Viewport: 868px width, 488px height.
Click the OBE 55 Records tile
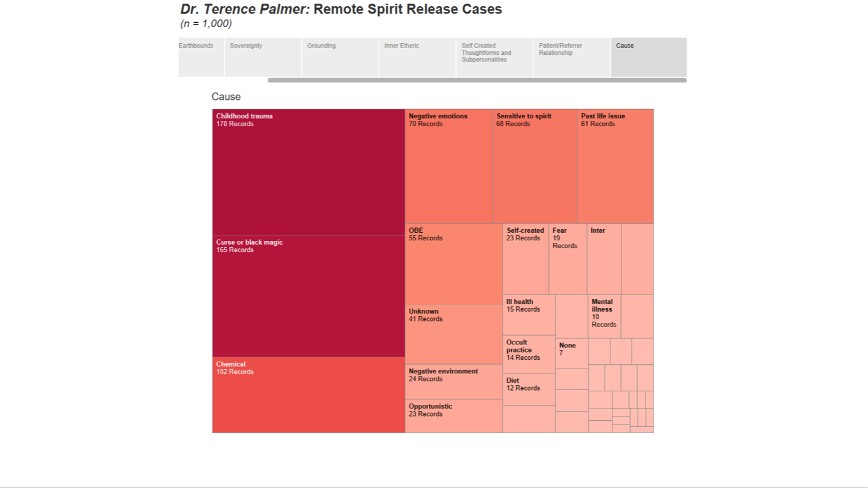point(453,264)
